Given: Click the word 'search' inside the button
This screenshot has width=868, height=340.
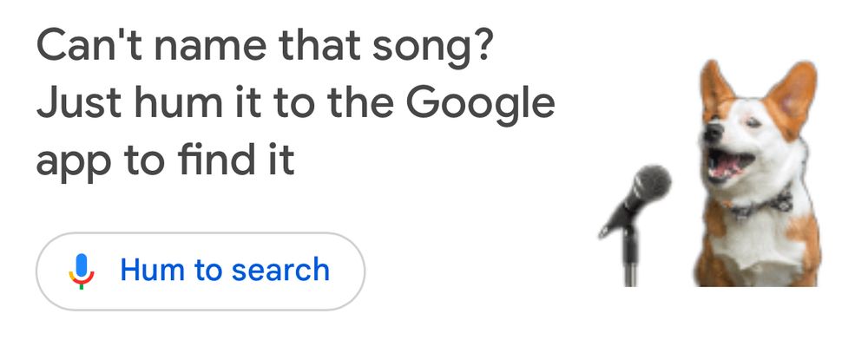Looking at the screenshot, I should coord(280,270).
